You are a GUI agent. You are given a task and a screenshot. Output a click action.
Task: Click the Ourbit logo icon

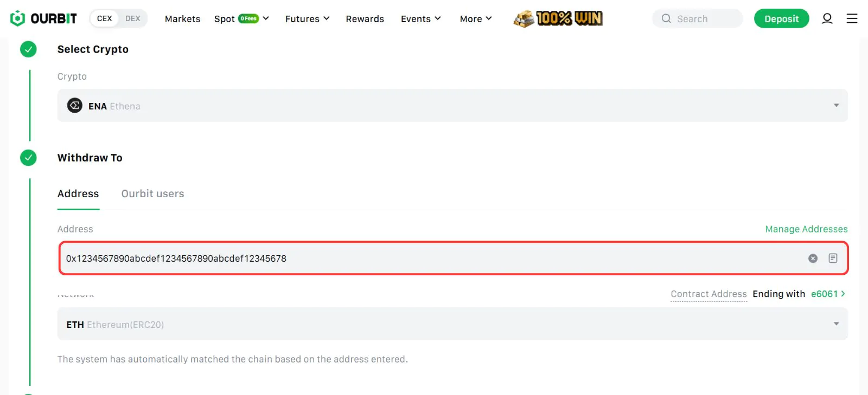tap(18, 18)
